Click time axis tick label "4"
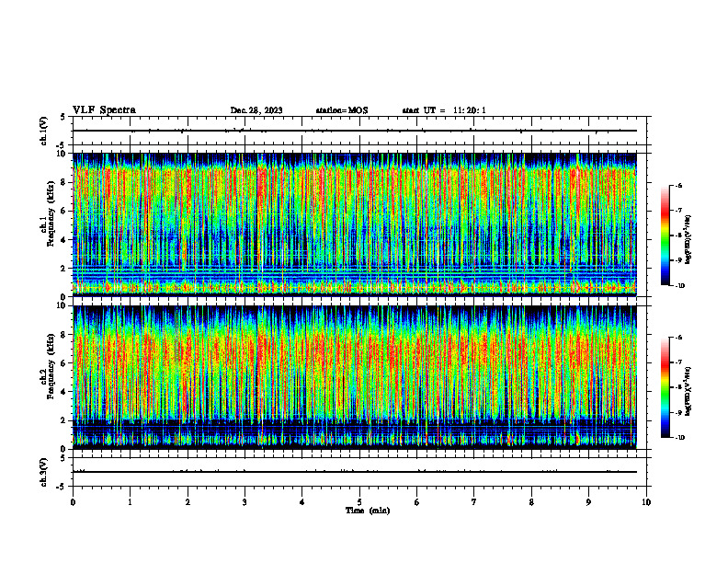The image size is (728, 563). coord(302,502)
